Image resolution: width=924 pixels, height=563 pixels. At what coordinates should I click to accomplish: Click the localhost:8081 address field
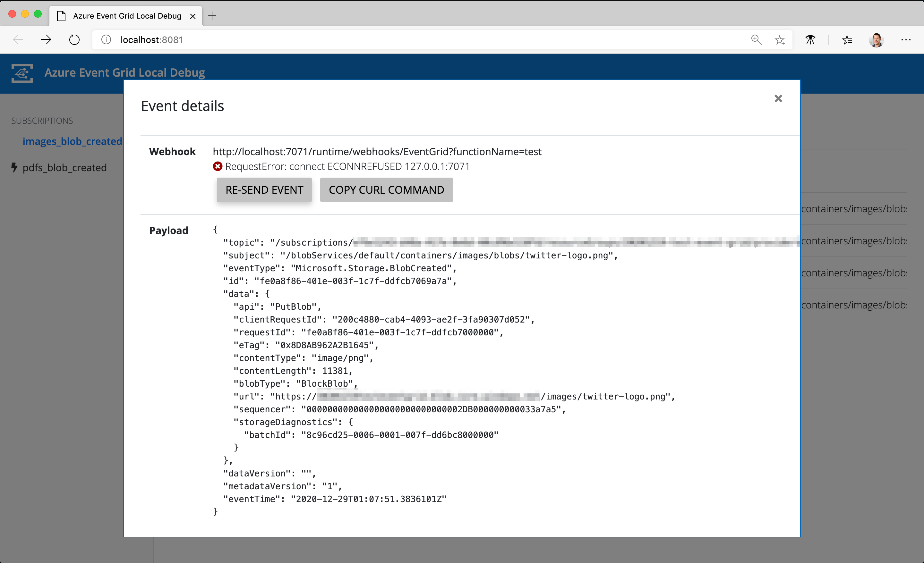tap(413, 40)
